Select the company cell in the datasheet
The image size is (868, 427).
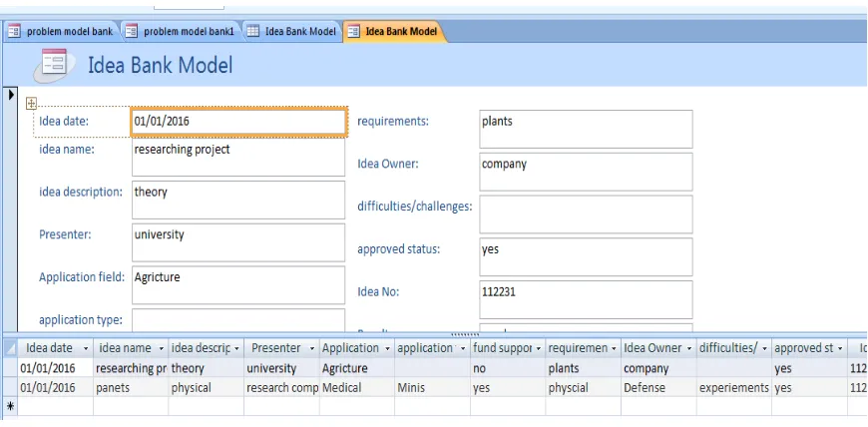pos(658,368)
